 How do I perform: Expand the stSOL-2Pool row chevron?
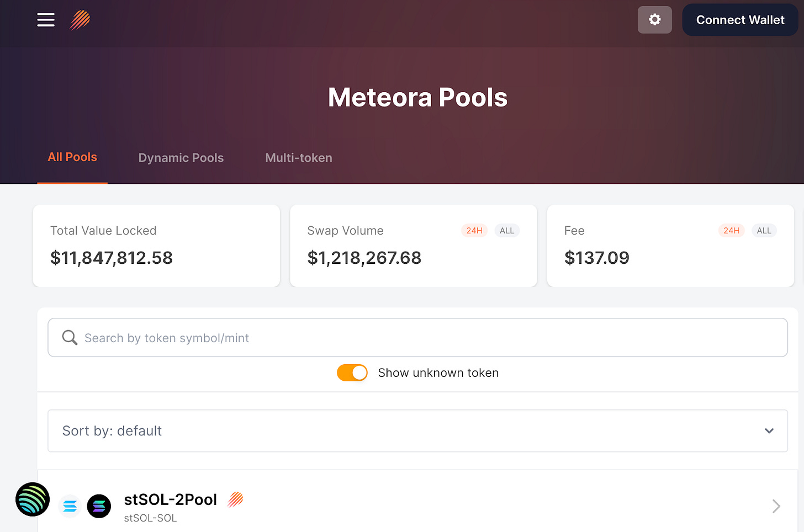coord(775,506)
